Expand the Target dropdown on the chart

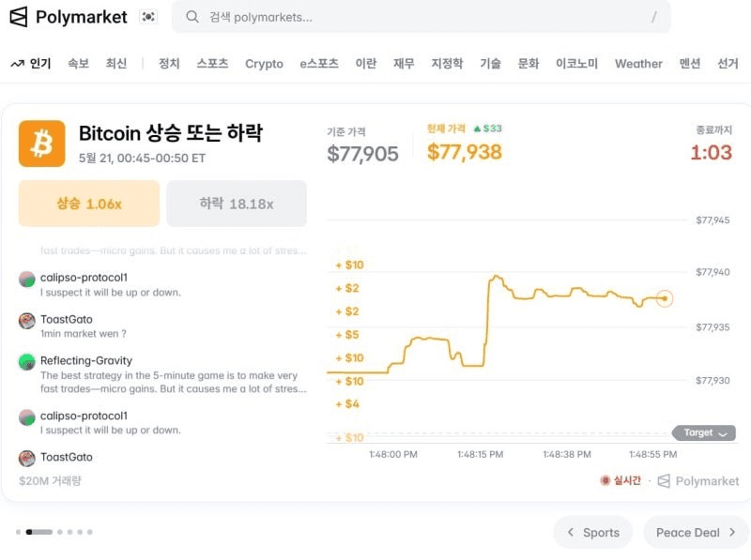coord(704,432)
